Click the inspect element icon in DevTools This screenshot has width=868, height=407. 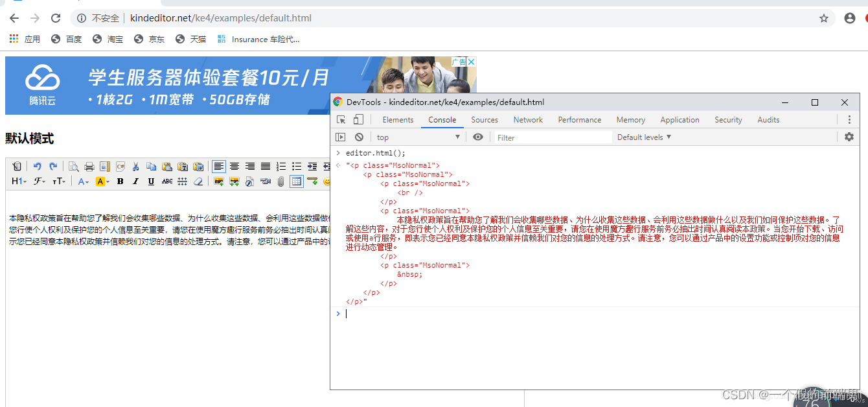340,119
